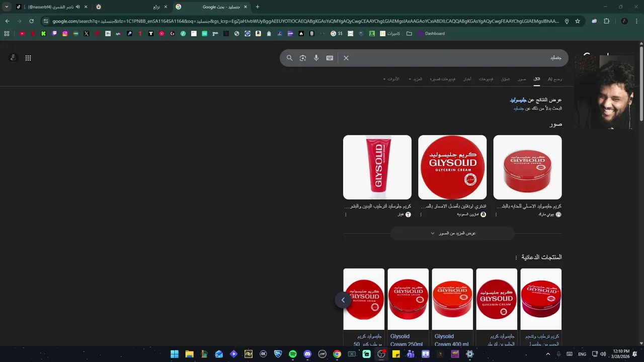Open Spotify from taskbar
The image size is (644, 362).
pos(293,354)
